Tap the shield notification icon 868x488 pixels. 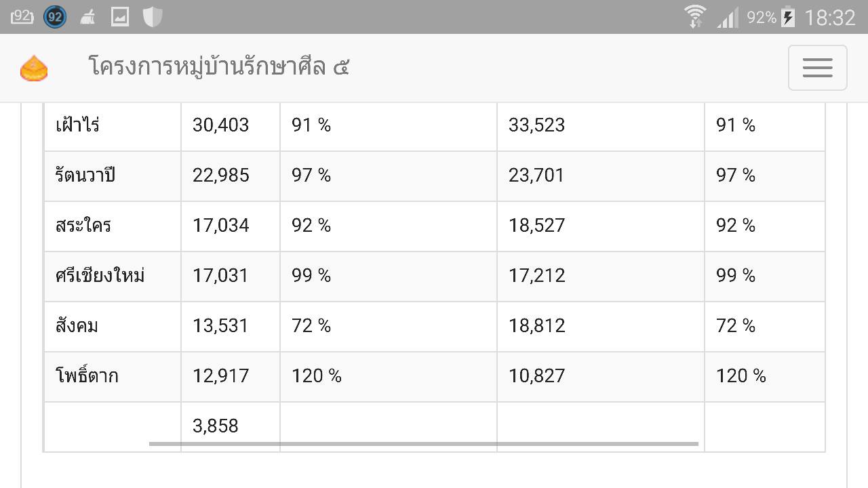pyautogui.click(x=153, y=16)
